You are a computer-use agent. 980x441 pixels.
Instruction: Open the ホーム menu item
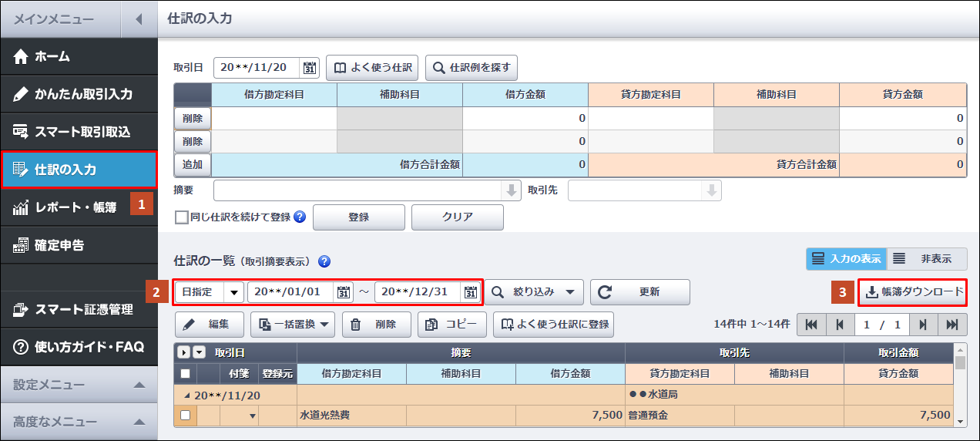(x=79, y=56)
